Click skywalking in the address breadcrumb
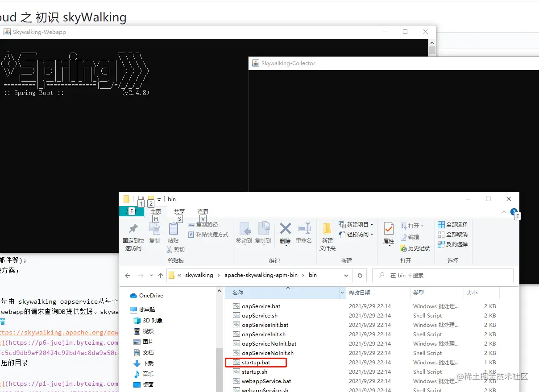Screen dimensions: 539x392 [199, 275]
